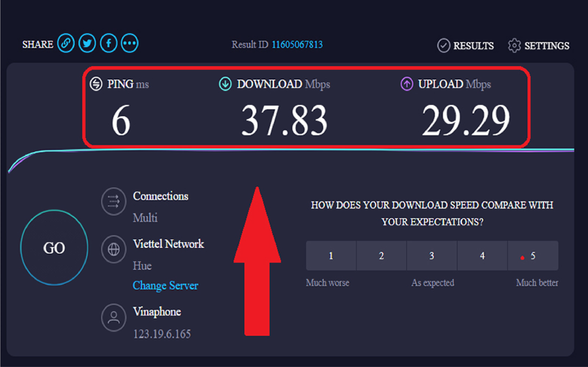
Task: Click the Vinaphone user profile icon
Action: (x=114, y=317)
